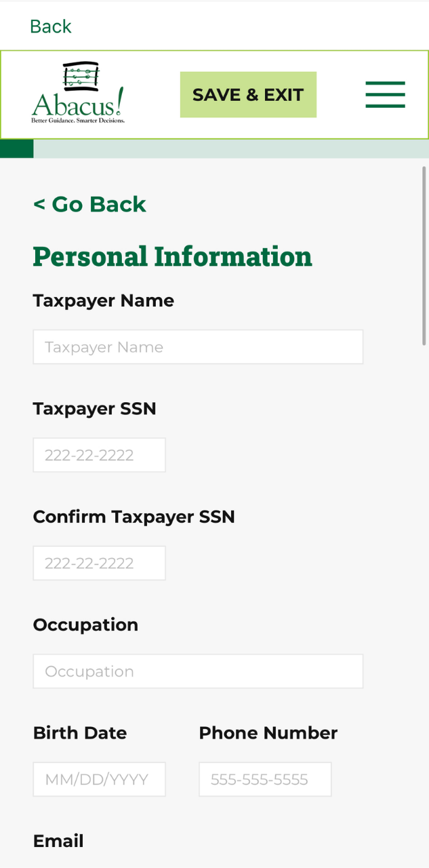Screen dimensions: 429x868
Task: Click the Birth Date label
Action: point(80,733)
